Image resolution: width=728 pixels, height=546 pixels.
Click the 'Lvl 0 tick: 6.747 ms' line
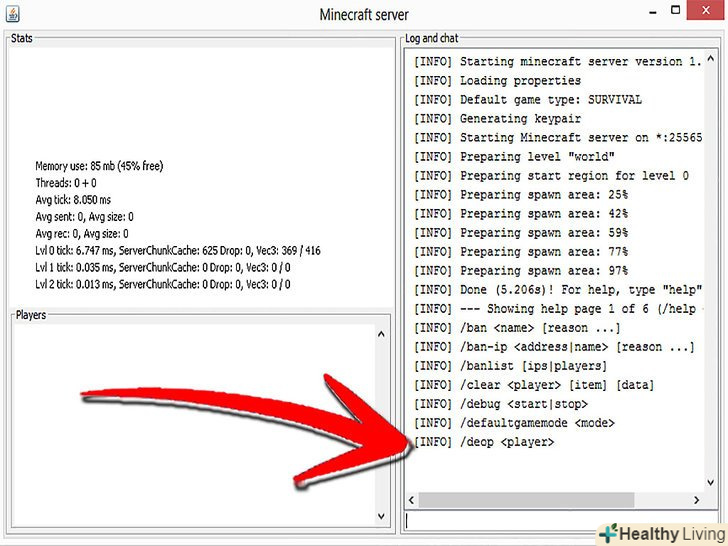pyautogui.click(x=178, y=250)
